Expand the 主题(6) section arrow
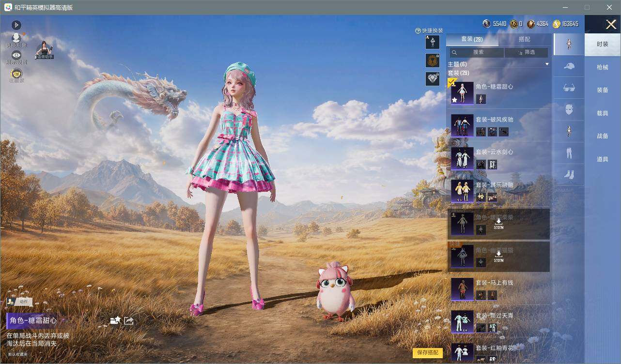 tap(547, 64)
